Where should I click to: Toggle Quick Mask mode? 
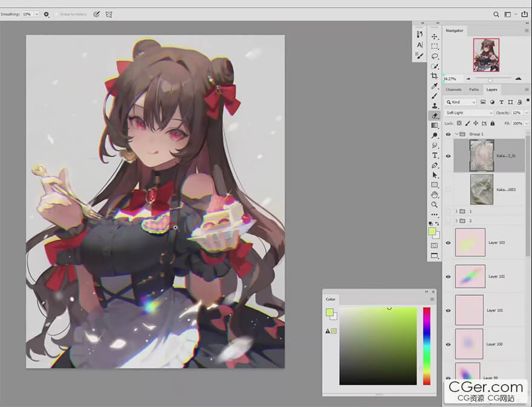(x=434, y=245)
